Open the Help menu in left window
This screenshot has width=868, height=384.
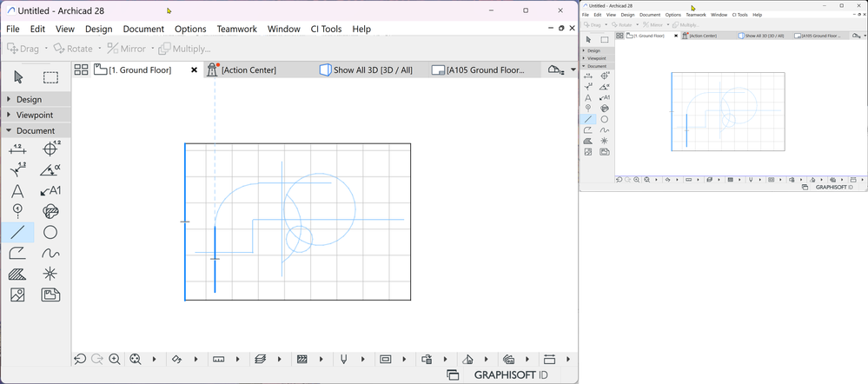(x=361, y=29)
